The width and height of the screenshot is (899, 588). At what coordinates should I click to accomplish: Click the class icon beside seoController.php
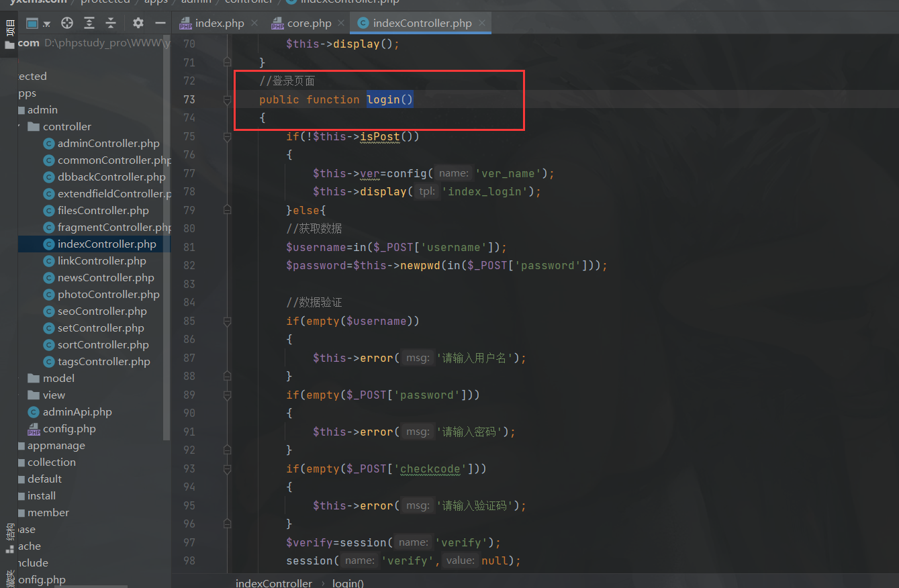click(x=48, y=311)
